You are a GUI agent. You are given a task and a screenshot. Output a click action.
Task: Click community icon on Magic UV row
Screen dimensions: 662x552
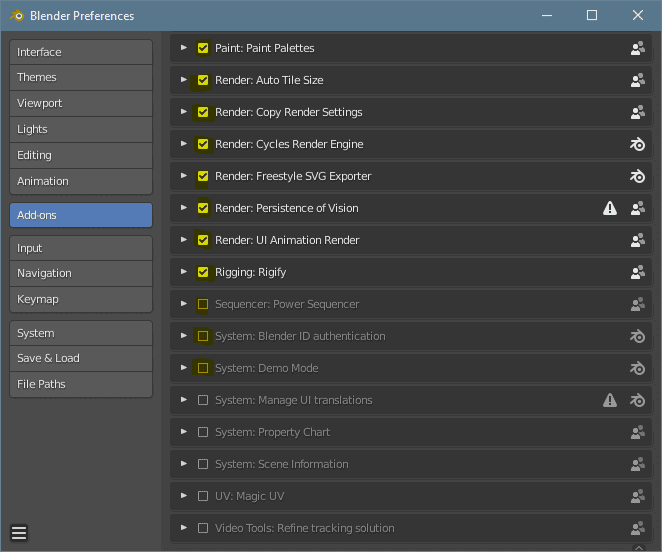coord(638,496)
